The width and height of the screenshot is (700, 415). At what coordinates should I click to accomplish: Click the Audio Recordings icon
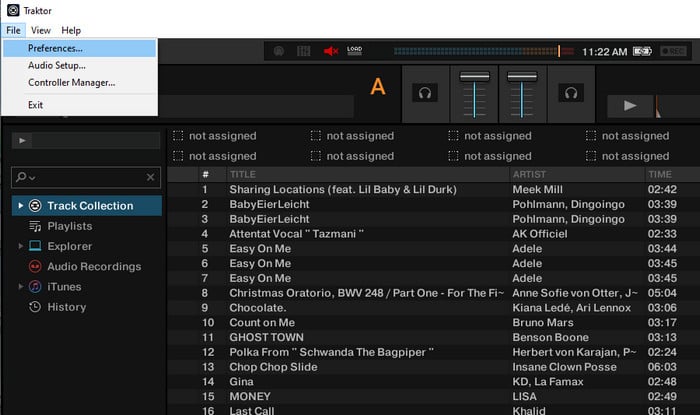(35, 266)
